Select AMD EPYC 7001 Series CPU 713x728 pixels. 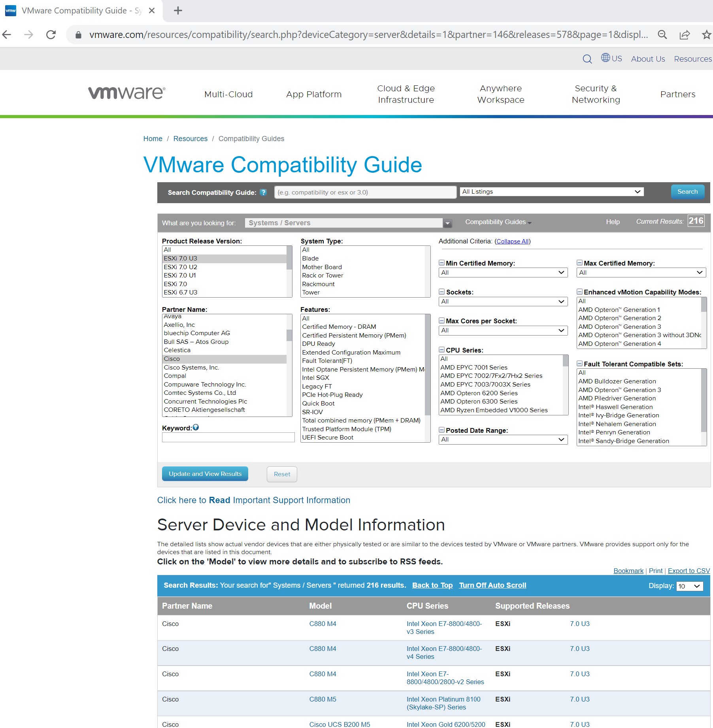pos(501,368)
